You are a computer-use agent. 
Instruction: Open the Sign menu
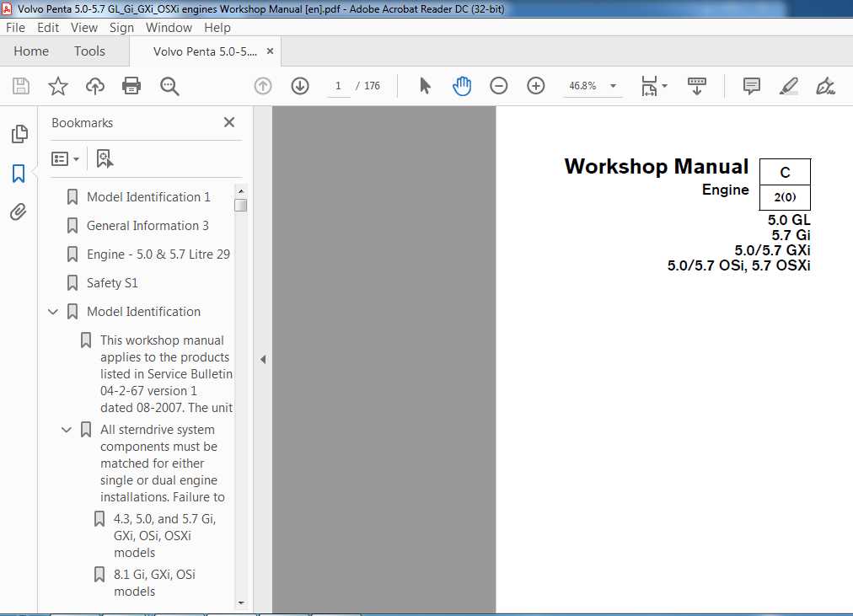(121, 27)
